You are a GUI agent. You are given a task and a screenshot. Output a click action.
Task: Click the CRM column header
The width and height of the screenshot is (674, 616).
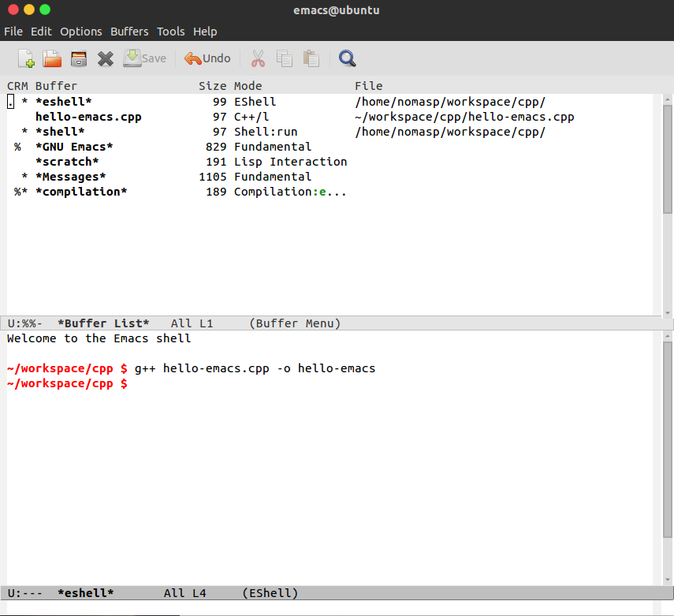[17, 86]
